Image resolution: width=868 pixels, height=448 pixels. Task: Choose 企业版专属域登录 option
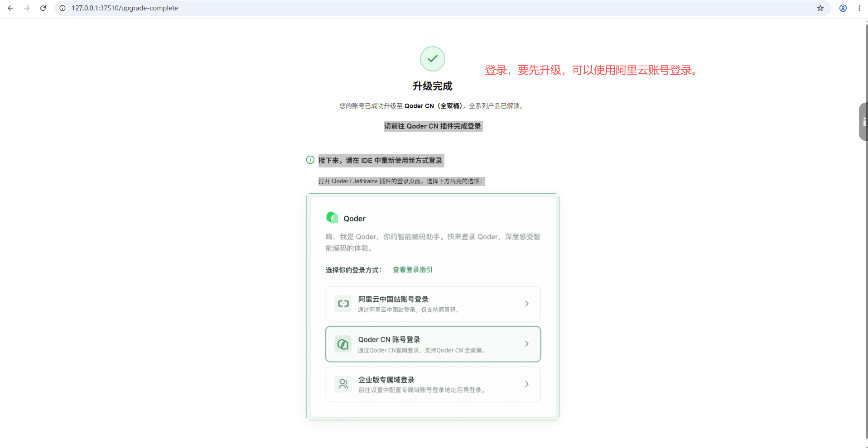coord(433,384)
